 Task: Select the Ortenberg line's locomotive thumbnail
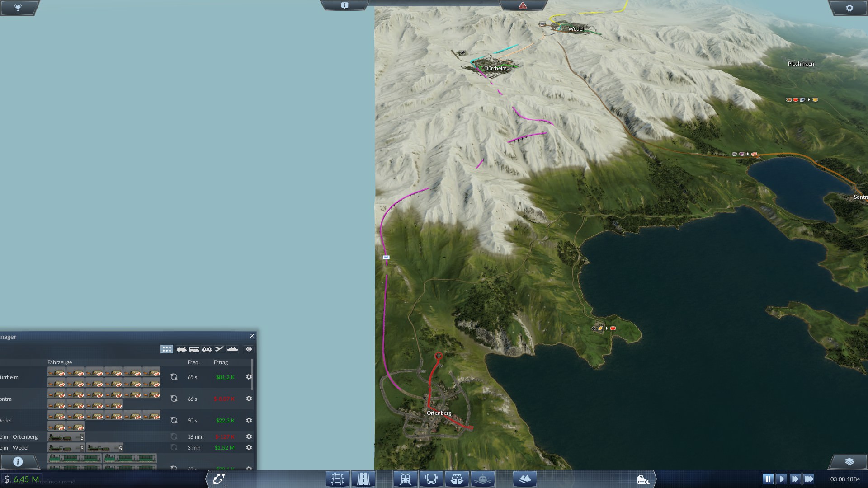tap(66, 437)
